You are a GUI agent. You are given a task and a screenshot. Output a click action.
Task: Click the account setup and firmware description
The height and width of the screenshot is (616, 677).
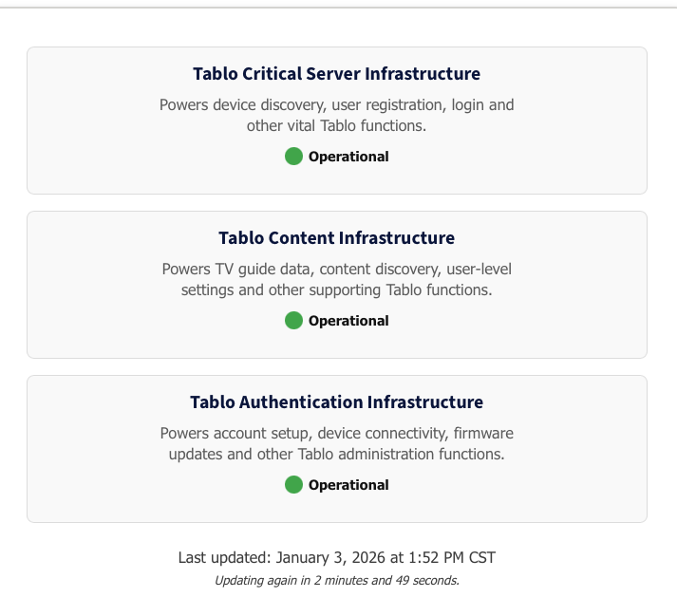[336, 443]
